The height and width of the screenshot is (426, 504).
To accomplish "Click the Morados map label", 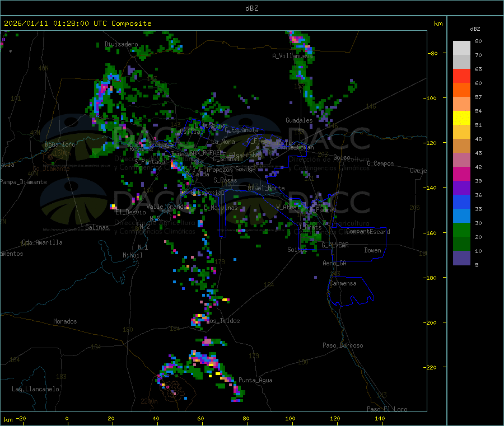I will 66,321.
